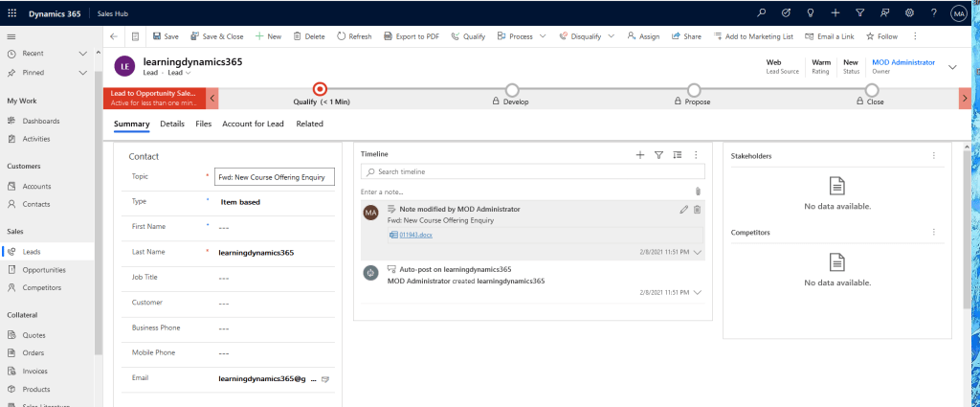This screenshot has width=980, height=407.
Task: Open the timeline filter funnel
Action: [658, 154]
